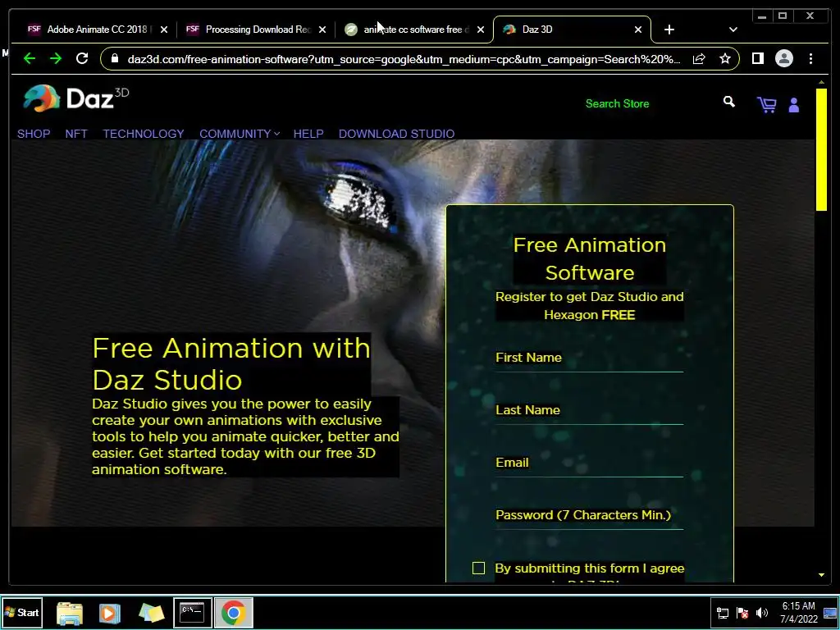Click the Search Store field

tap(648, 103)
